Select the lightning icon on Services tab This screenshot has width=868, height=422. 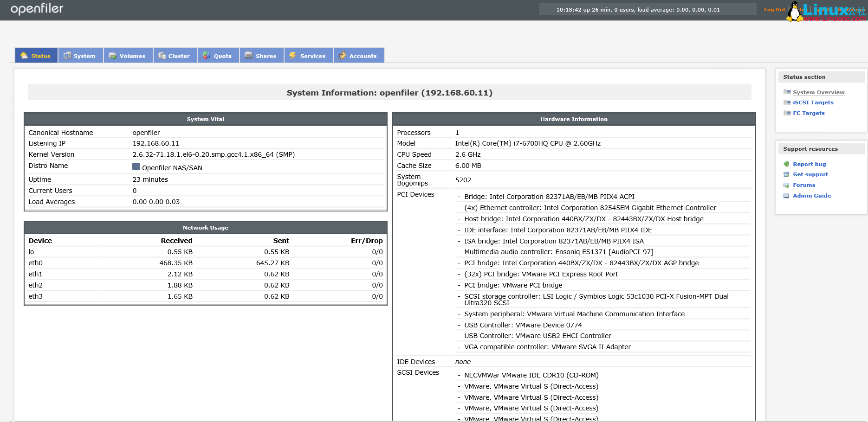pyautogui.click(x=292, y=55)
